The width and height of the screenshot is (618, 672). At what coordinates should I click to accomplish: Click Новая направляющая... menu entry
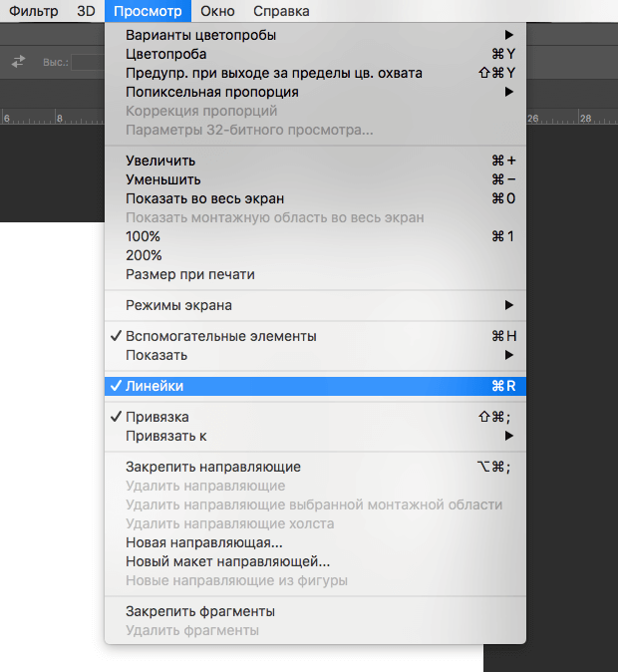click(x=203, y=542)
